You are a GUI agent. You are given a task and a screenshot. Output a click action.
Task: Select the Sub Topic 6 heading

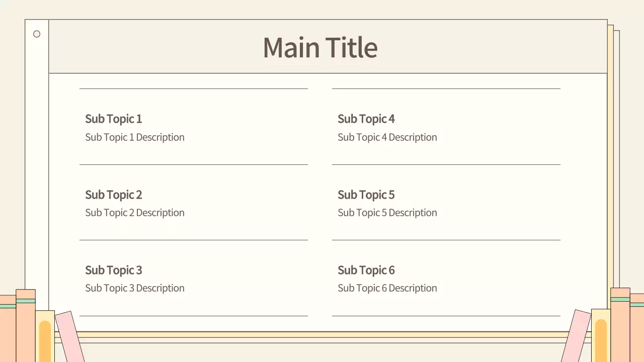pos(366,270)
